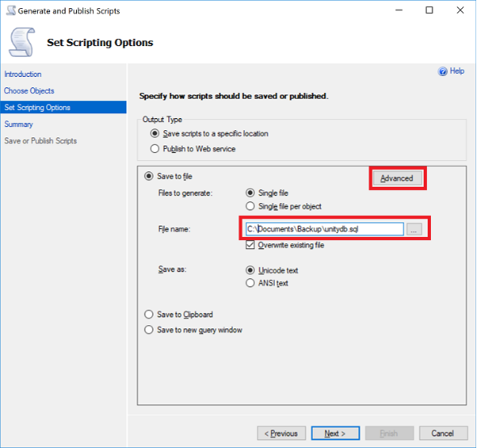Click the Next button

[x=336, y=433]
